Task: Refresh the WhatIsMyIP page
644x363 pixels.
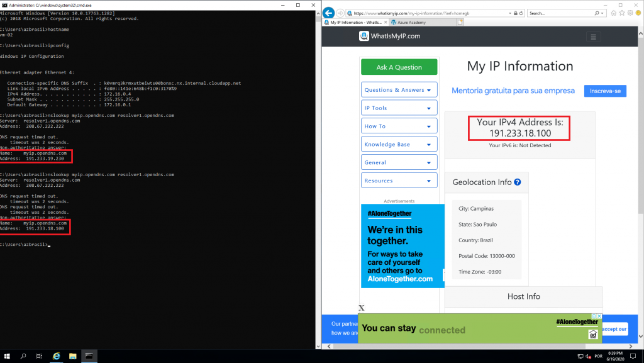Action: click(521, 13)
